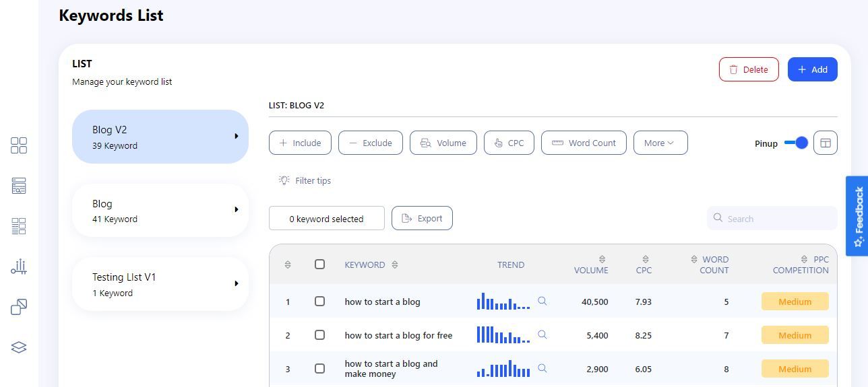Click the 6.05 CPC value
The image size is (868, 387).
click(x=644, y=369)
